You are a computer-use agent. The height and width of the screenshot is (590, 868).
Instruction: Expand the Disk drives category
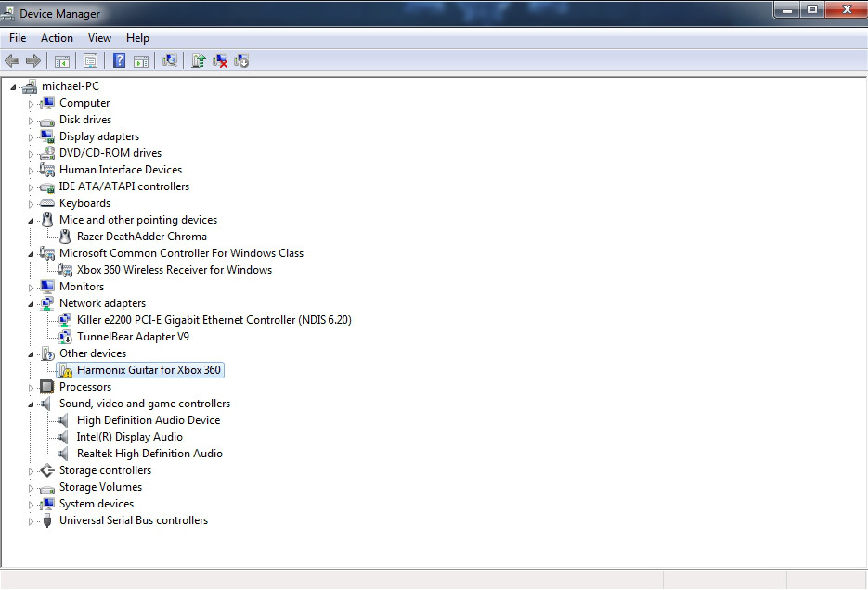[31, 121]
